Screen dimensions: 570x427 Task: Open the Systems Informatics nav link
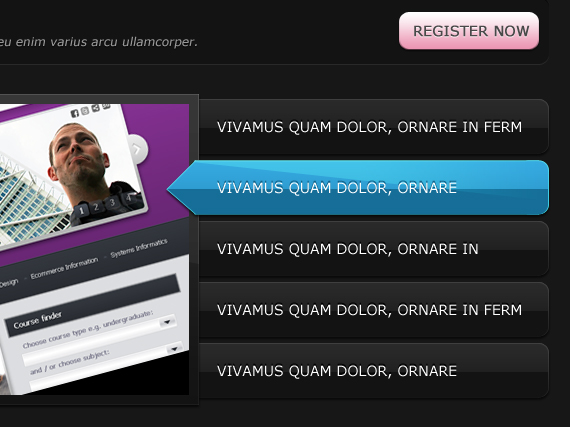coord(139,248)
